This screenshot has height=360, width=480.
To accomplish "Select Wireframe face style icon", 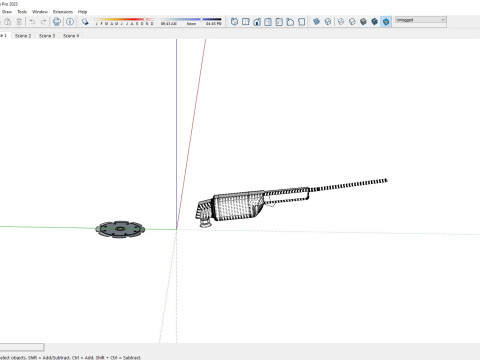I will (341, 22).
